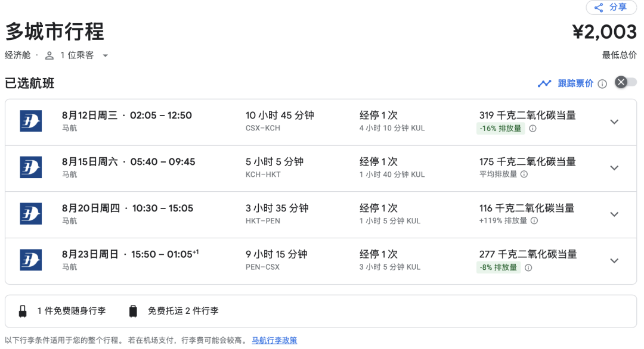644x349 pixels.
Task: Click the Malaysia Airlines logo for August 23 flight
Action: pyautogui.click(x=30, y=261)
